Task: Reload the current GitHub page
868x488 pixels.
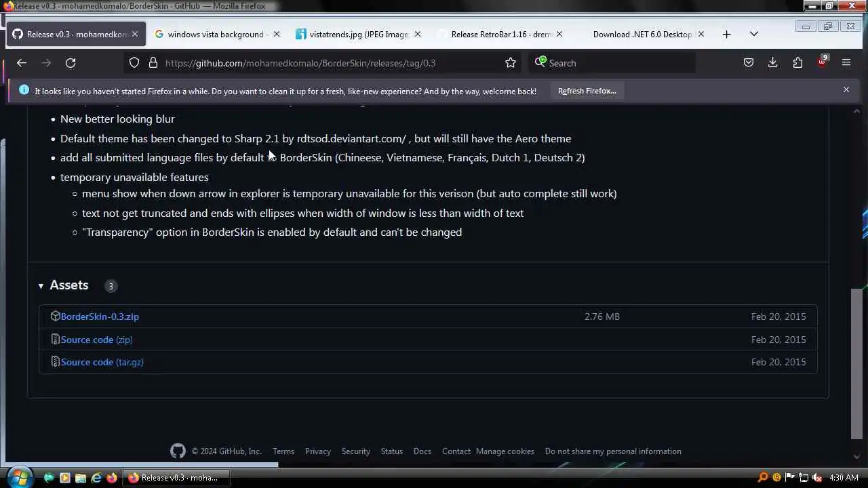Action: 71,63
